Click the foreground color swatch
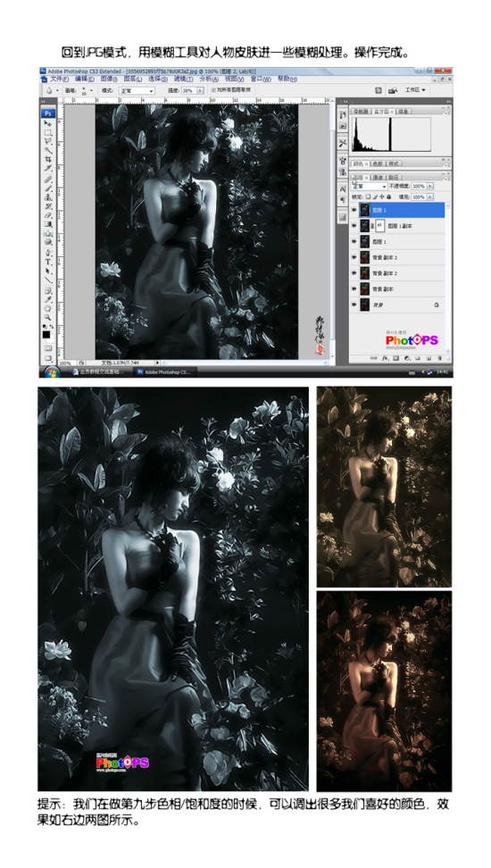The height and width of the screenshot is (868, 491). (46, 334)
